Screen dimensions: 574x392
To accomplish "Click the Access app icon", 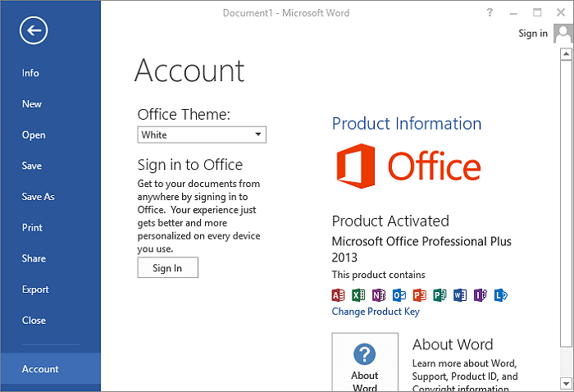I will pos(338,295).
